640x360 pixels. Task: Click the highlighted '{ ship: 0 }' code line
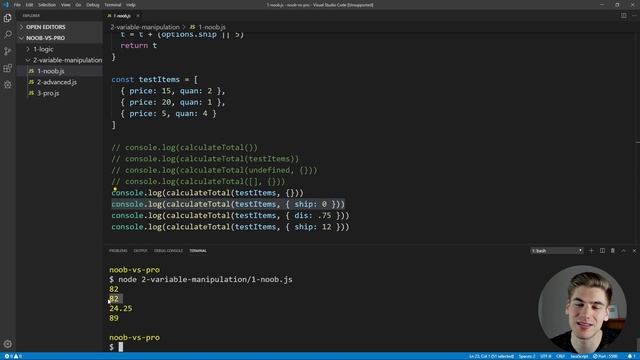228,204
